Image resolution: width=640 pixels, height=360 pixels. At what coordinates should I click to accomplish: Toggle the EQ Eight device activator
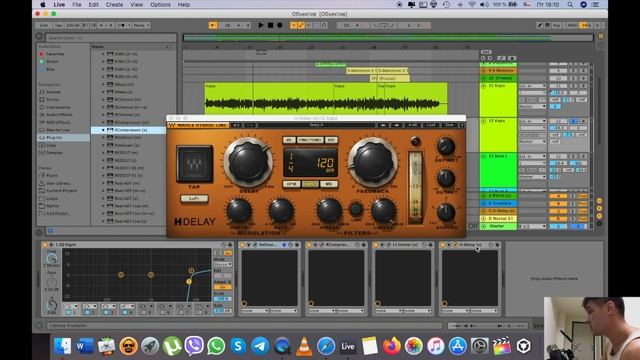pos(44,244)
